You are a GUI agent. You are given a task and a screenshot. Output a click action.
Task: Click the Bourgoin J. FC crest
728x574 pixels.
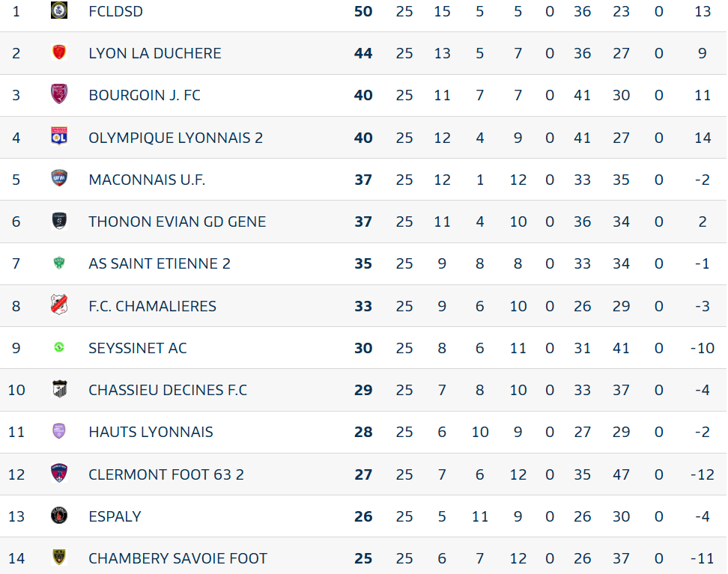pyautogui.click(x=59, y=94)
